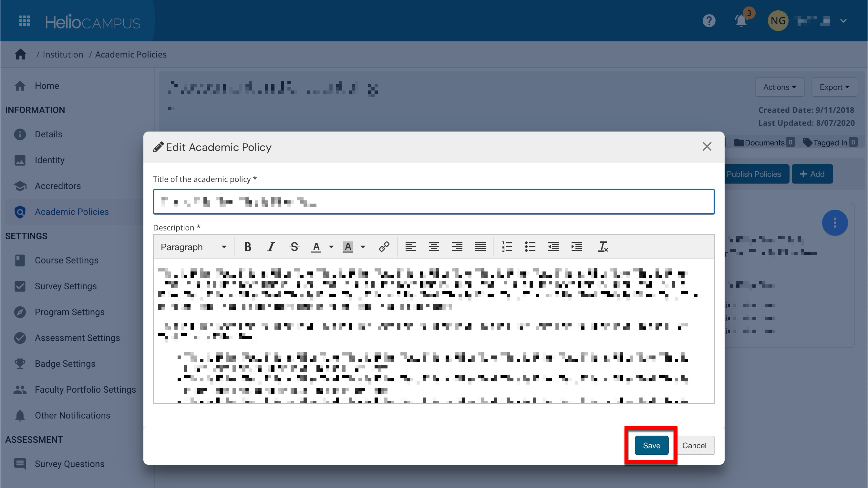Insert a bulleted list
This screenshot has width=868, height=488.
(530, 247)
